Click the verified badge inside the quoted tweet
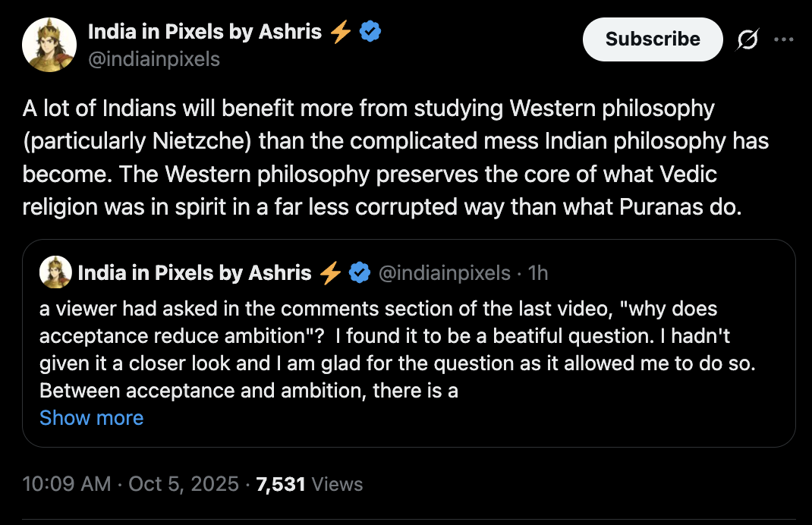Viewport: 812px width, 525px height. [358, 272]
